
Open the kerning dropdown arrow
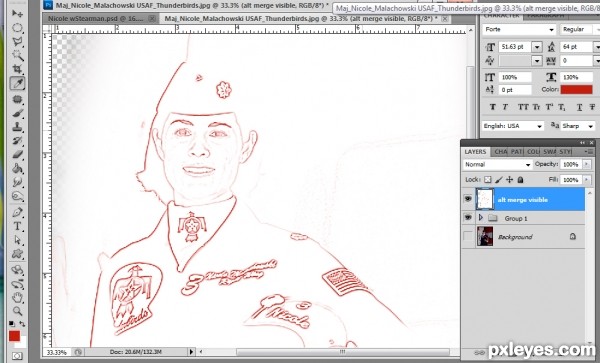click(x=537, y=60)
